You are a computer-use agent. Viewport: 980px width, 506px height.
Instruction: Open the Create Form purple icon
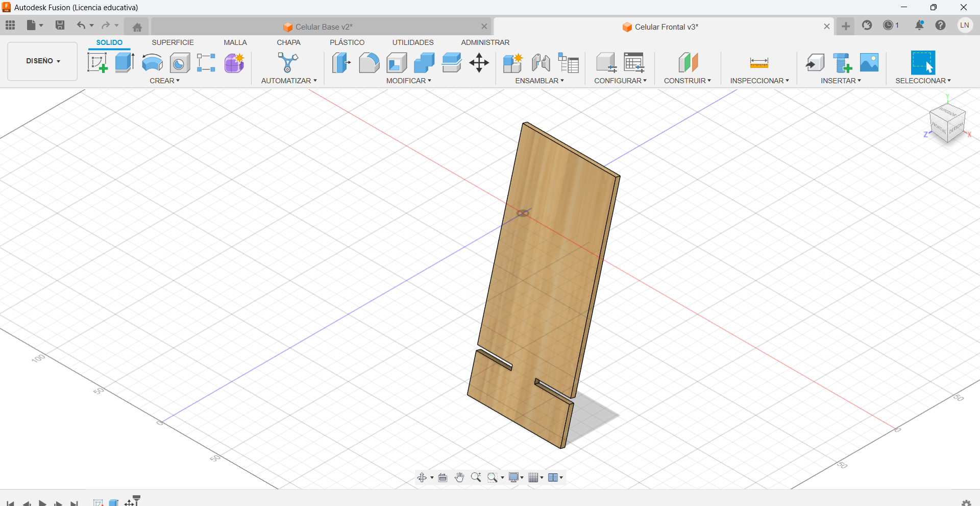click(x=234, y=63)
